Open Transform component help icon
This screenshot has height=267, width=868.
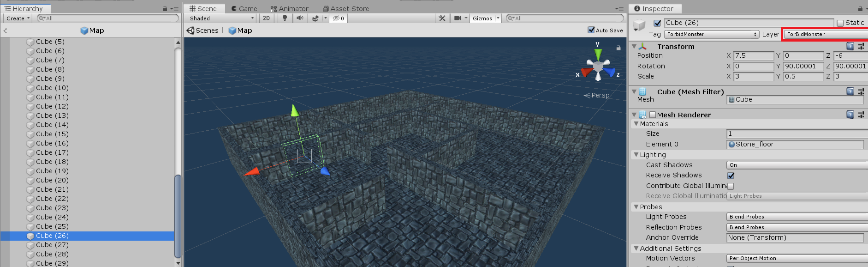point(850,46)
